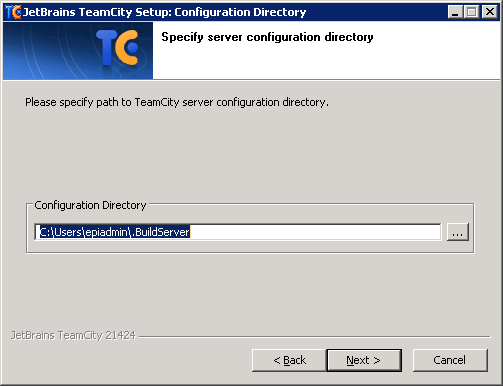Click the empty gray area above Configuration Directory
The image size is (503, 386).
click(250, 153)
